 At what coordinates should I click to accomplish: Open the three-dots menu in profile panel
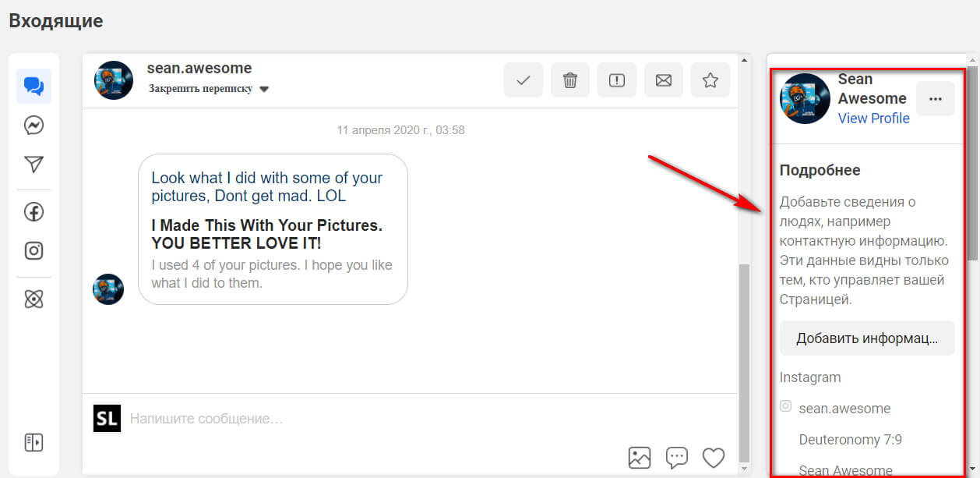pos(936,99)
